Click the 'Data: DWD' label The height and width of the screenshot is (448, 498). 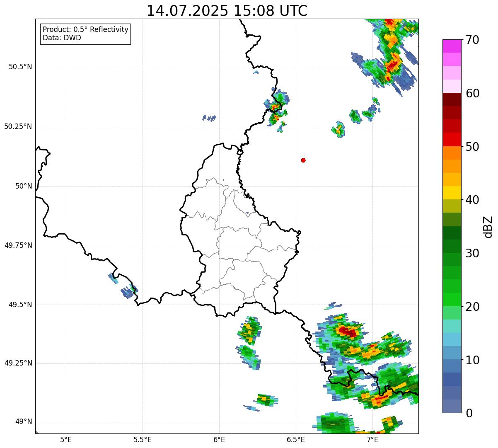click(x=62, y=38)
